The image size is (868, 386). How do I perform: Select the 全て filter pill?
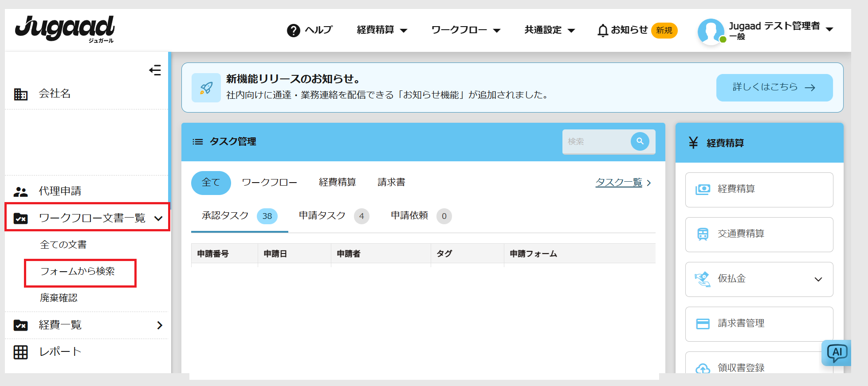point(211,183)
